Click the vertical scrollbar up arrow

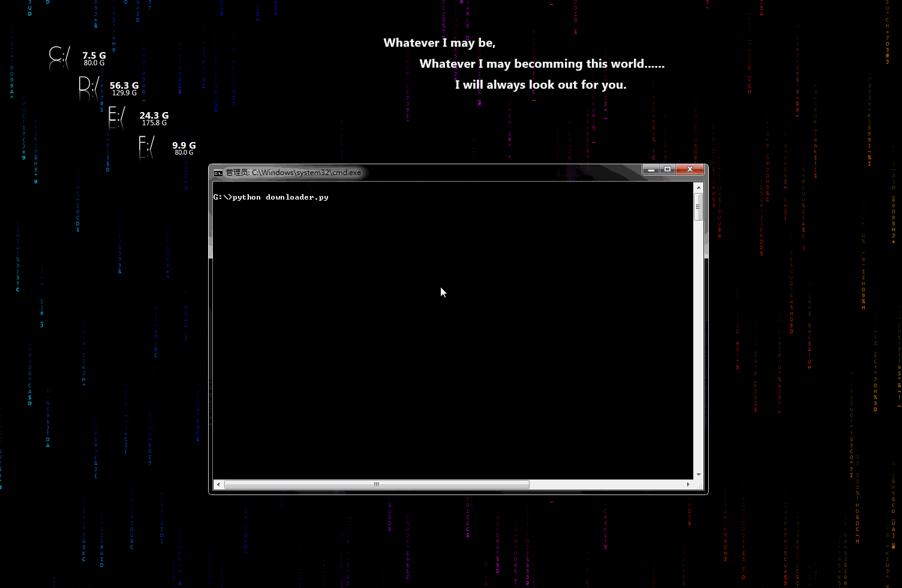pos(698,188)
